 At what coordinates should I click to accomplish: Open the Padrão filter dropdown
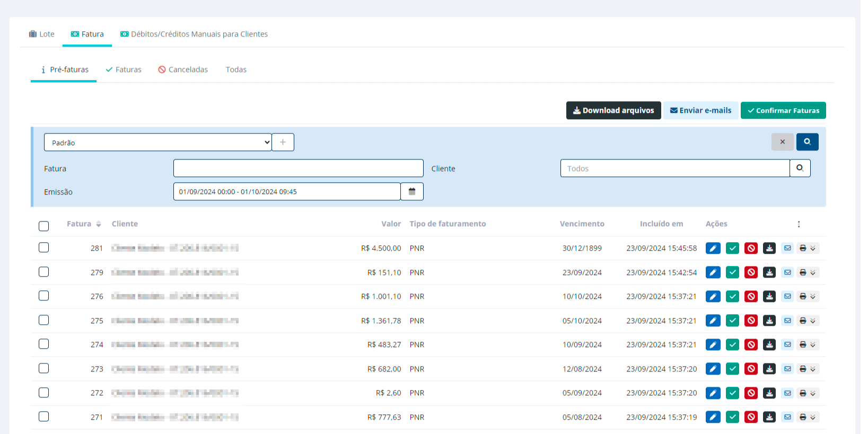point(158,142)
